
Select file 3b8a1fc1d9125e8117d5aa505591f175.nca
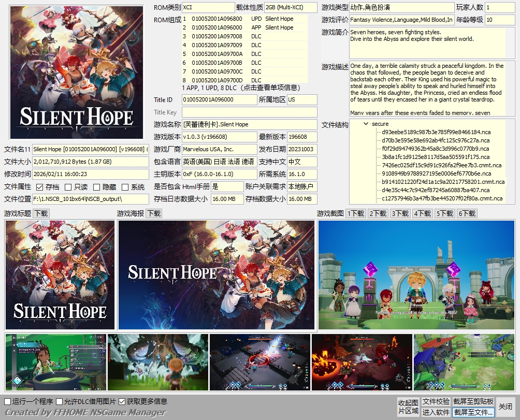pyautogui.click(x=436, y=157)
